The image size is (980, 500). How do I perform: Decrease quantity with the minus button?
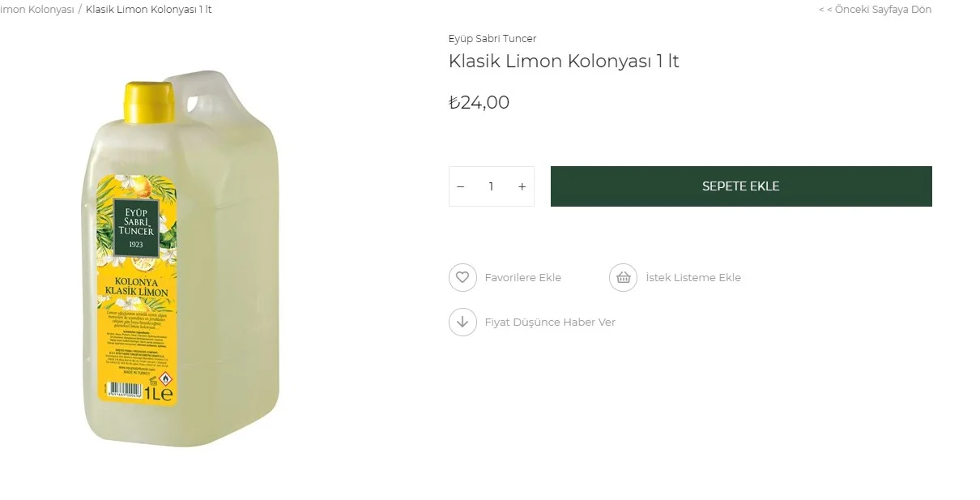461,186
